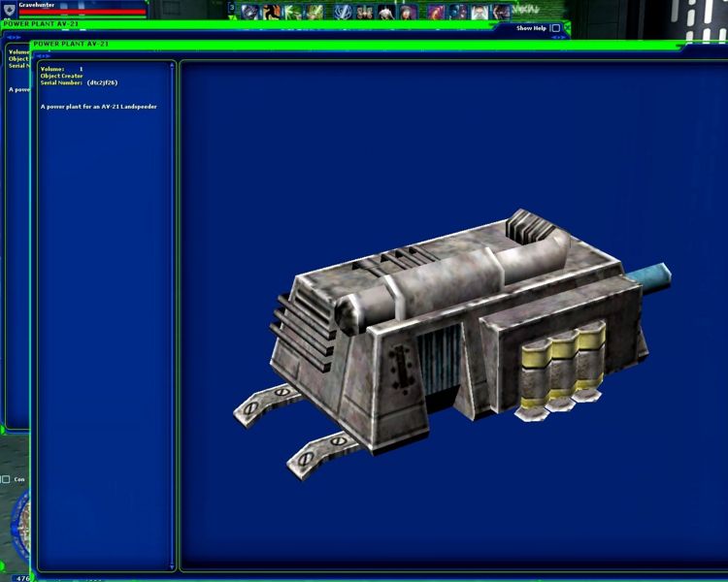Select the last ability icon in the toolbar
The width and height of the screenshot is (728, 582).
(501, 13)
